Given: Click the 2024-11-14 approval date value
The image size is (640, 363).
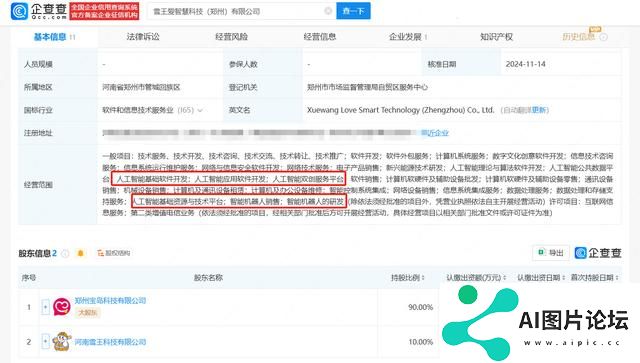Looking at the screenshot, I should click(525, 64).
